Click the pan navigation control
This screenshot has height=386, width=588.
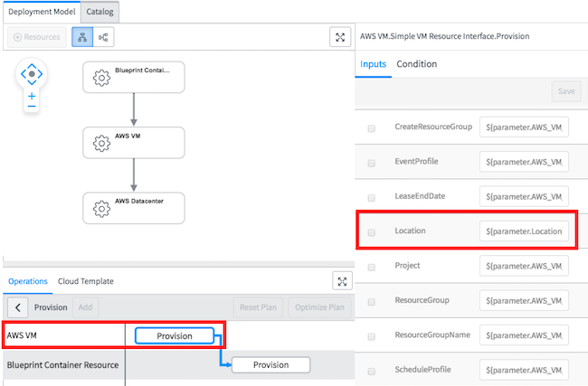click(32, 74)
